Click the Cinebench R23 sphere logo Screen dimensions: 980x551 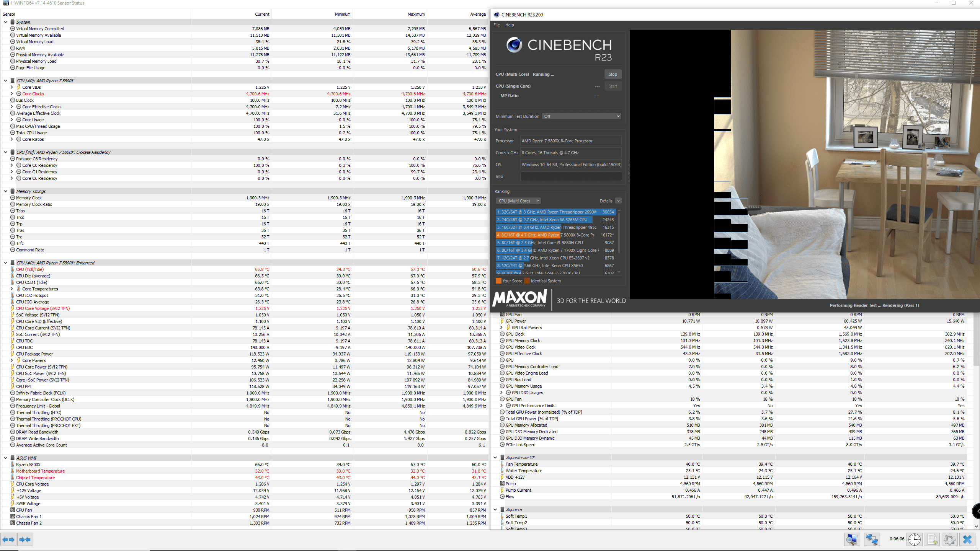point(514,45)
